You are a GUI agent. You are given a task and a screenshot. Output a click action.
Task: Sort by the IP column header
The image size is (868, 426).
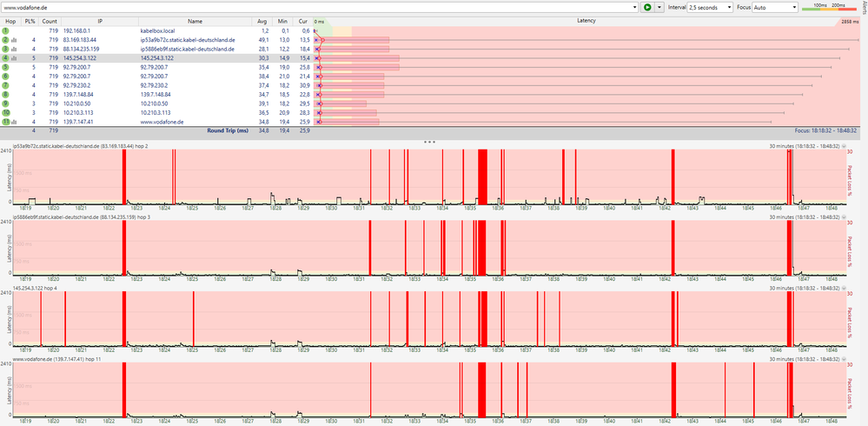click(100, 21)
